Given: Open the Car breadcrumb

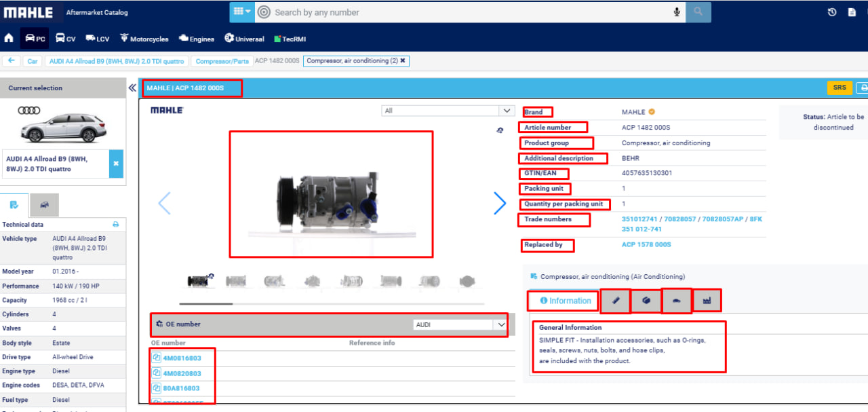Looking at the screenshot, I should 32,61.
